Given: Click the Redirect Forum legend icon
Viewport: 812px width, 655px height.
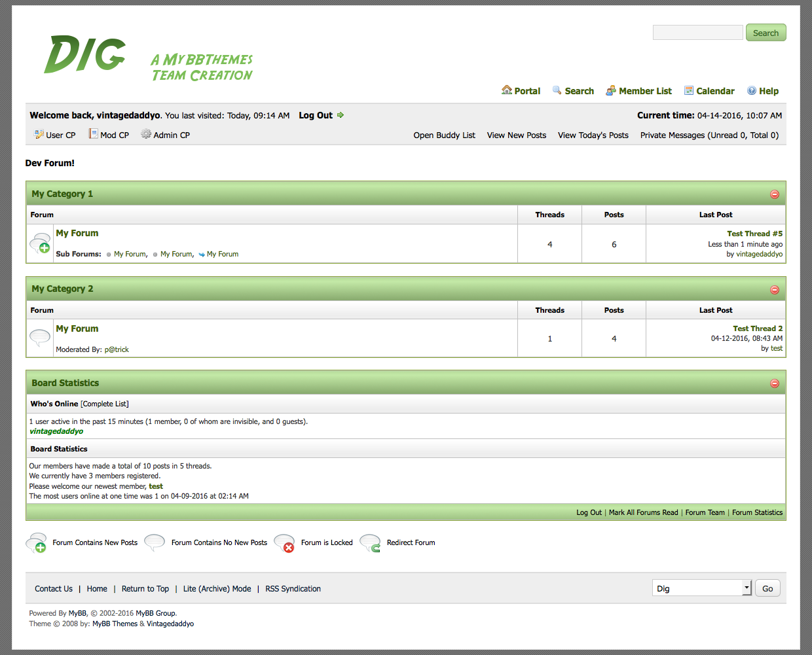Looking at the screenshot, I should (x=371, y=542).
